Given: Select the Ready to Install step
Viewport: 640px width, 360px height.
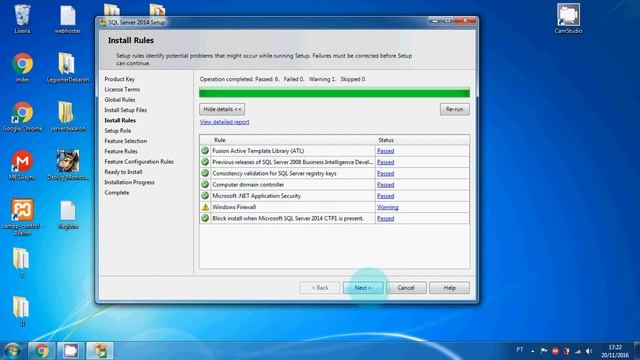Looking at the screenshot, I should click(x=123, y=172).
